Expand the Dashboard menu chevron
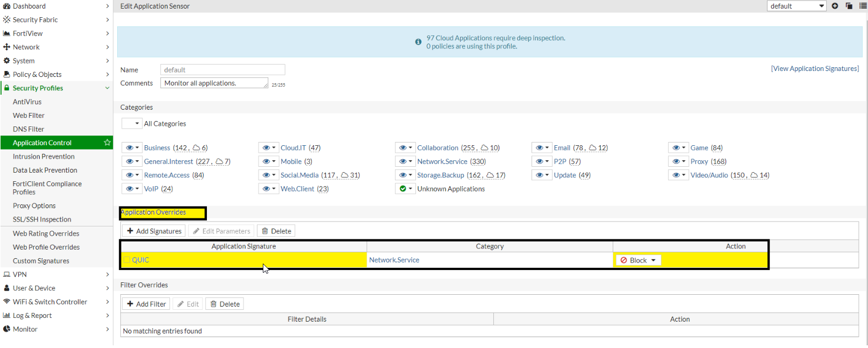This screenshot has width=868, height=348. [107, 6]
